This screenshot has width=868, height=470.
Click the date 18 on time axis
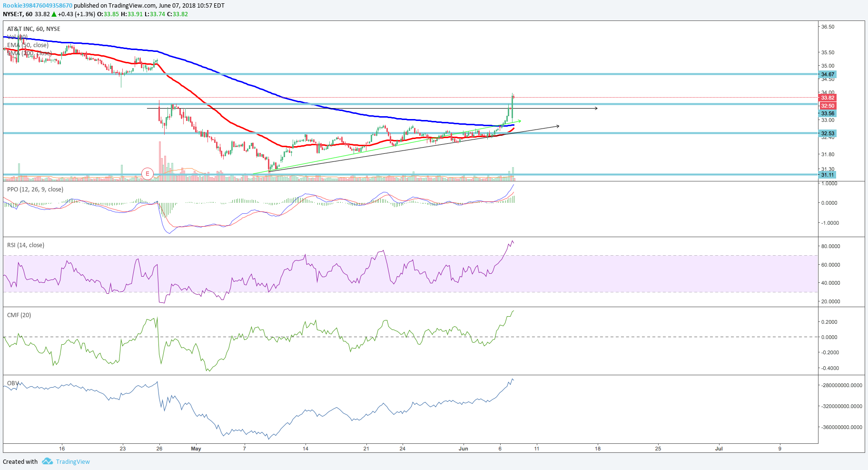tap(598, 449)
